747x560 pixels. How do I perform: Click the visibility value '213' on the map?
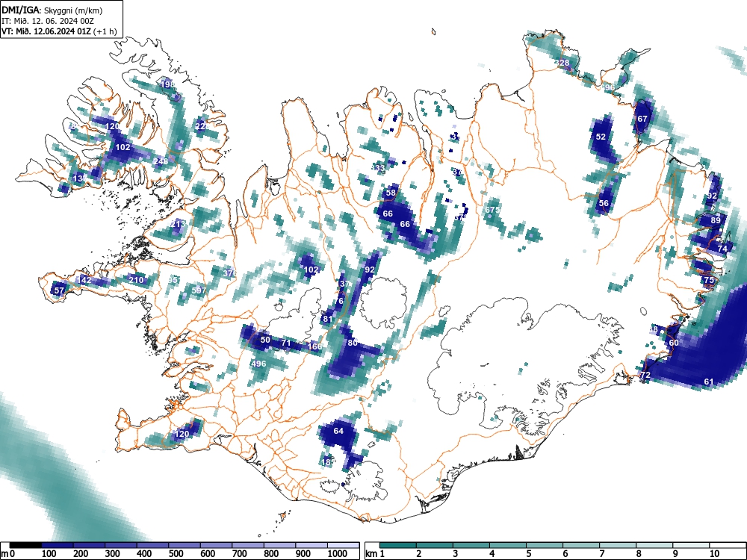178,223
